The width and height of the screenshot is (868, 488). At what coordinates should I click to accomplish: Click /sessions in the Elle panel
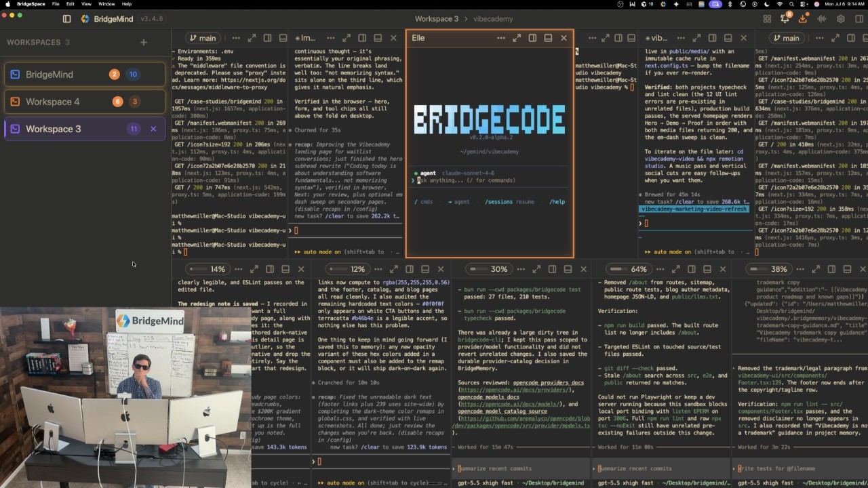[x=499, y=202]
